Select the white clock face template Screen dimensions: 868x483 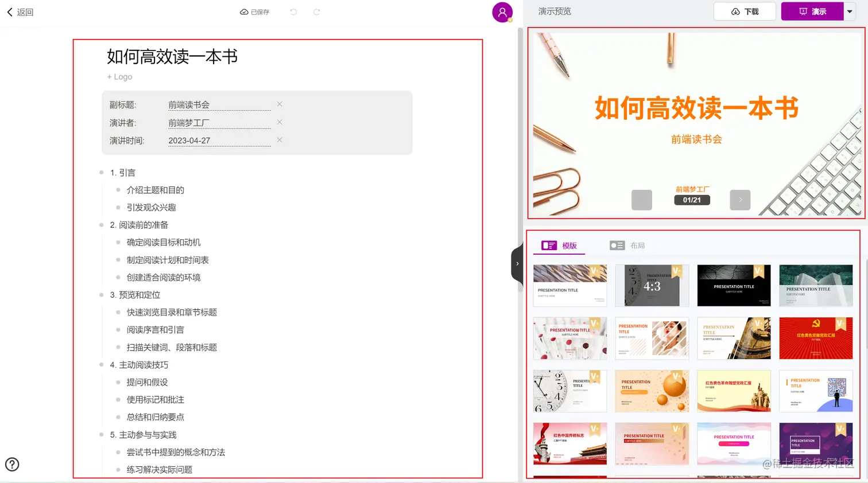click(x=570, y=391)
